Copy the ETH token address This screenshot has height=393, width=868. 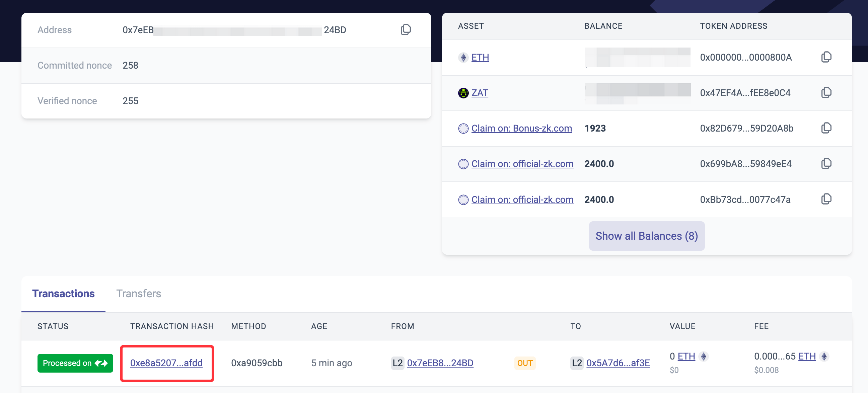(x=826, y=57)
